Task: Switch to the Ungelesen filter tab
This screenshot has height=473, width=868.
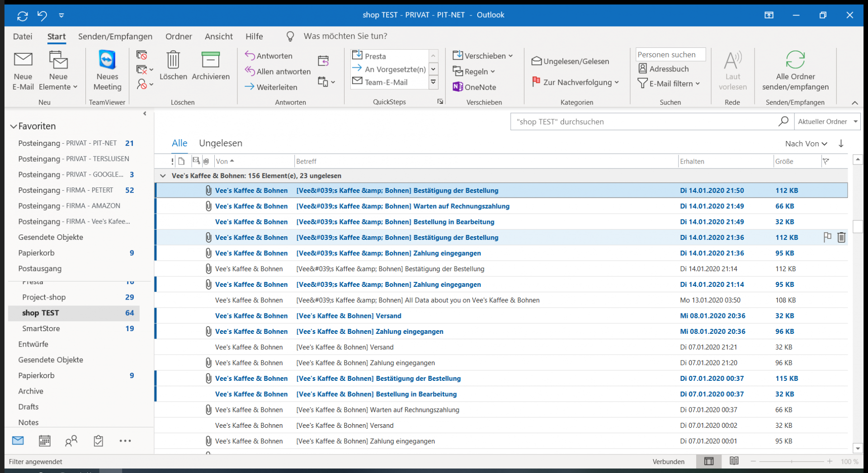Action: pos(220,143)
